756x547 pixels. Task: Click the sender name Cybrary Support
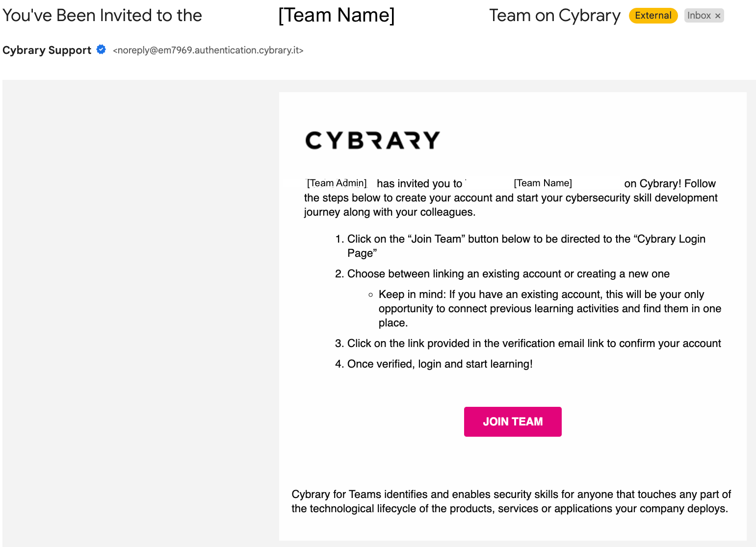[47, 50]
